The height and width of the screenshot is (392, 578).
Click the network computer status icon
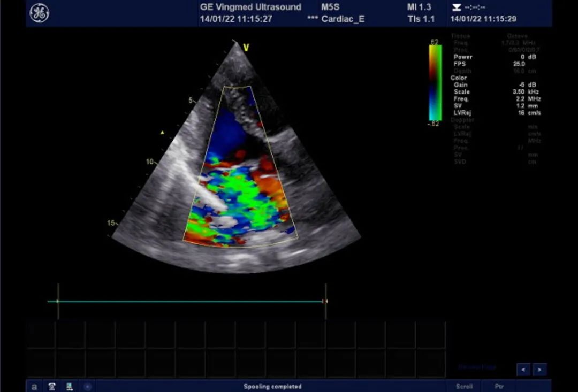coord(70,386)
